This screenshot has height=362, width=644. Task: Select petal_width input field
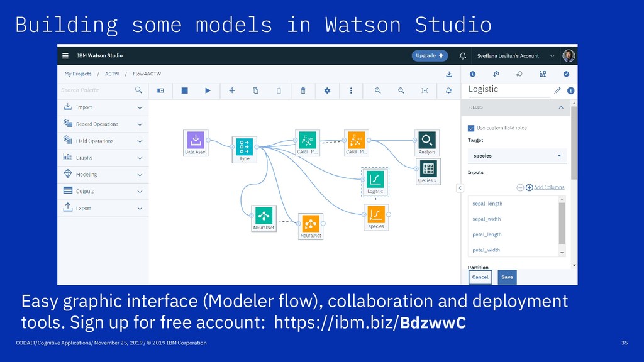click(x=486, y=250)
